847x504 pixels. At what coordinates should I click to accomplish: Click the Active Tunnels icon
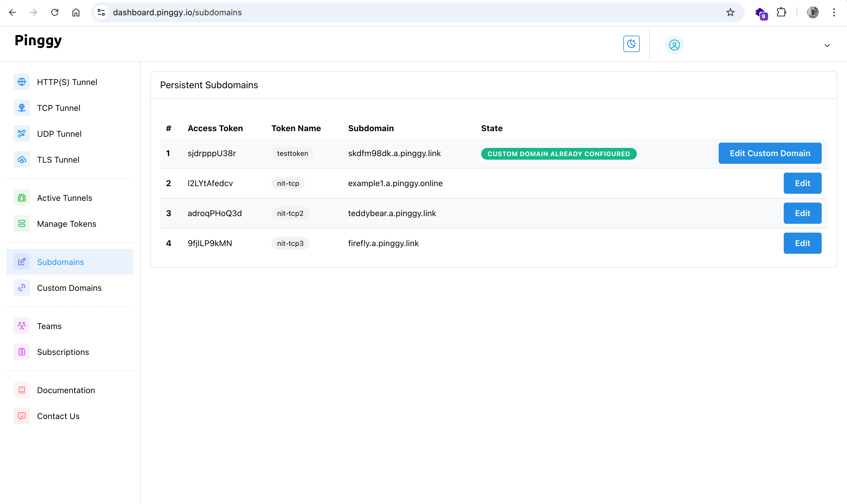[21, 197]
